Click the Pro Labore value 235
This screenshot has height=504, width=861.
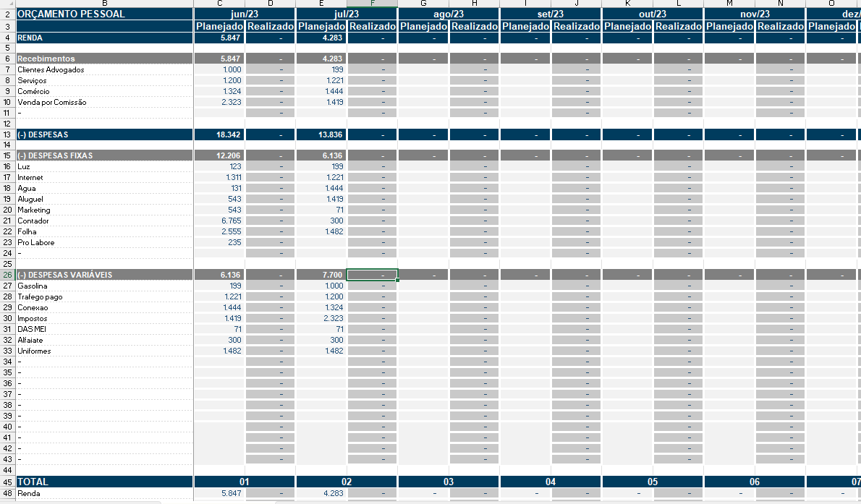pyautogui.click(x=219, y=242)
